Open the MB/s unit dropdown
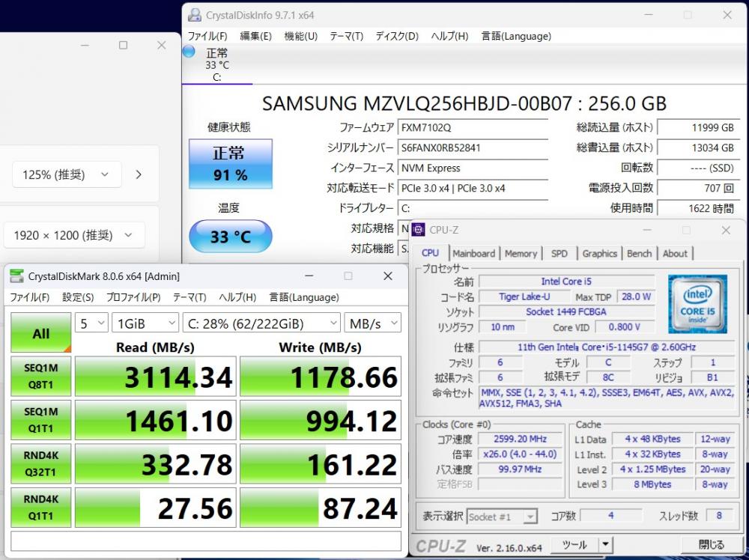The width and height of the screenshot is (749, 560). (x=372, y=323)
